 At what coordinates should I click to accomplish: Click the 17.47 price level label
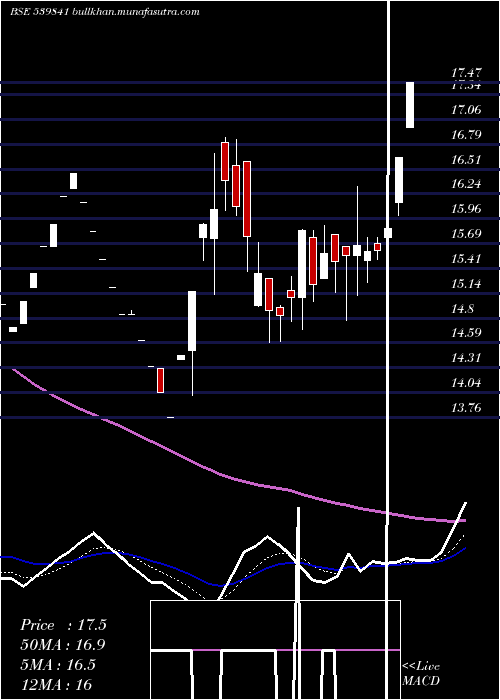point(466,73)
